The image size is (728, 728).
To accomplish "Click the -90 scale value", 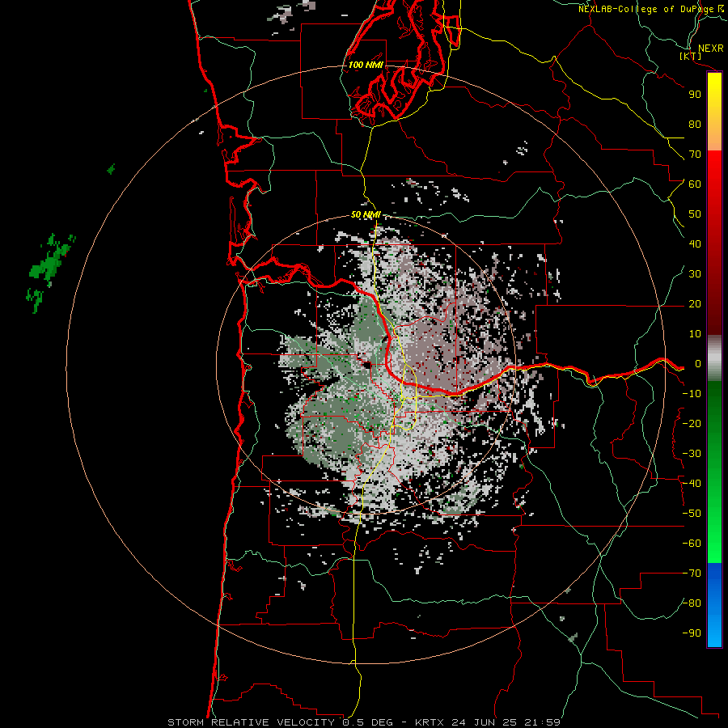I will coord(692,633).
